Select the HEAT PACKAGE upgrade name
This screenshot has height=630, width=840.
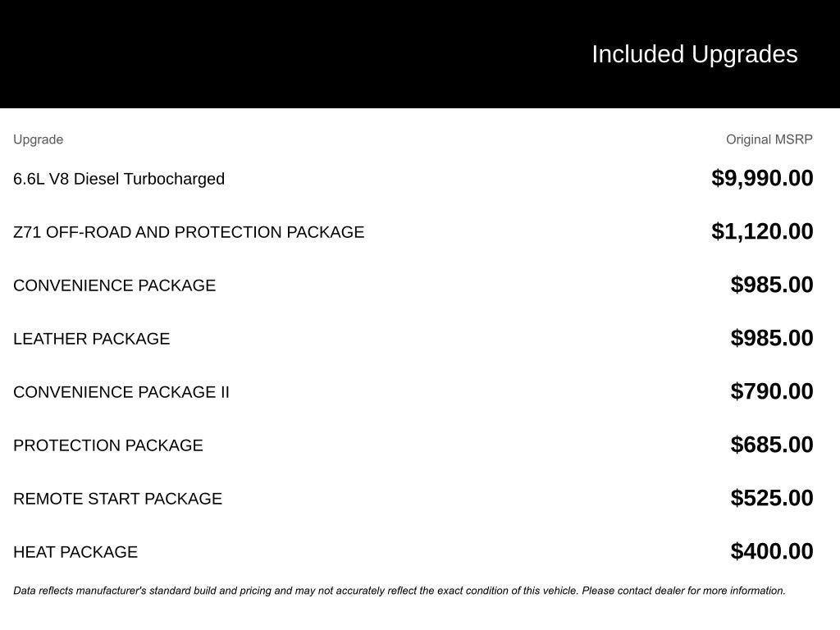coord(75,552)
